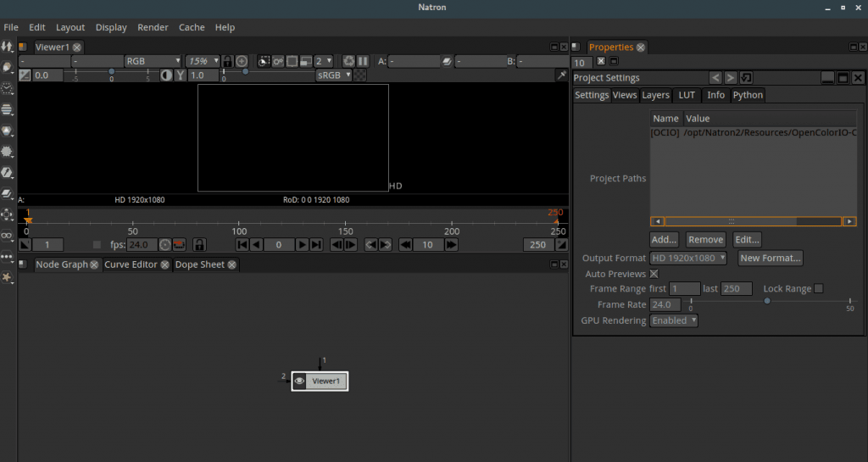Jump to the first frame
This screenshot has height=462, width=868.
(242, 245)
